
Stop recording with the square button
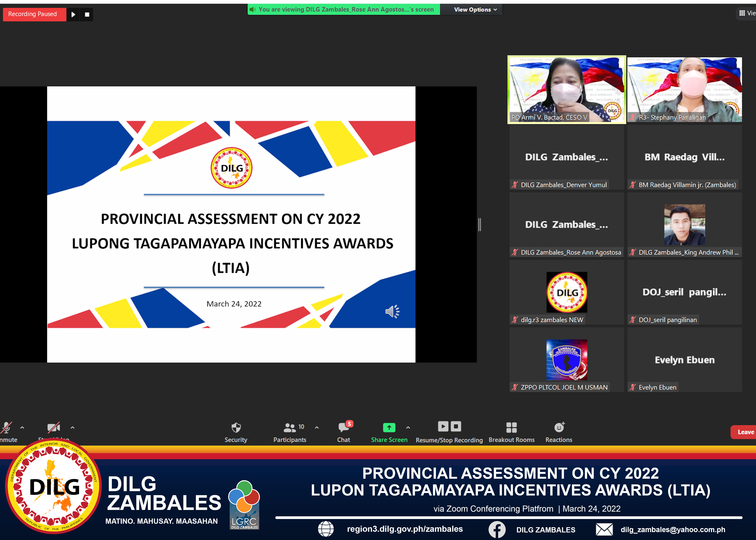click(87, 14)
